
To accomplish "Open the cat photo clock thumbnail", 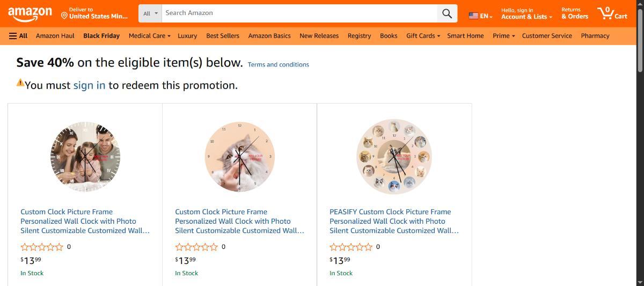I will (239, 157).
